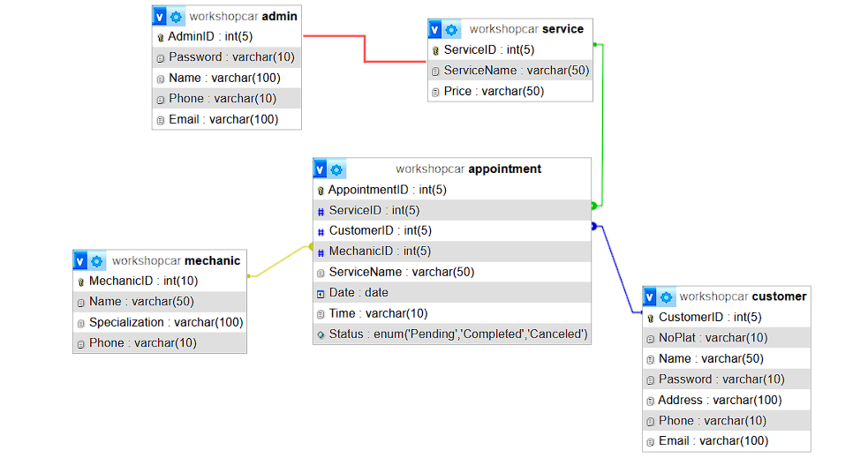Screen dimensions: 868x473
Task: Select 'Specialization : varchar(100)' row
Action: click(x=160, y=322)
